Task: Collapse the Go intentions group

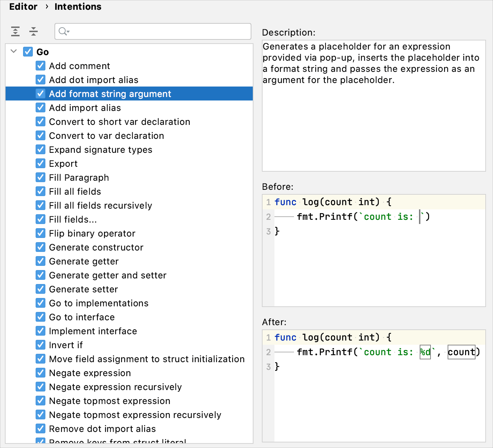Action: (x=14, y=52)
